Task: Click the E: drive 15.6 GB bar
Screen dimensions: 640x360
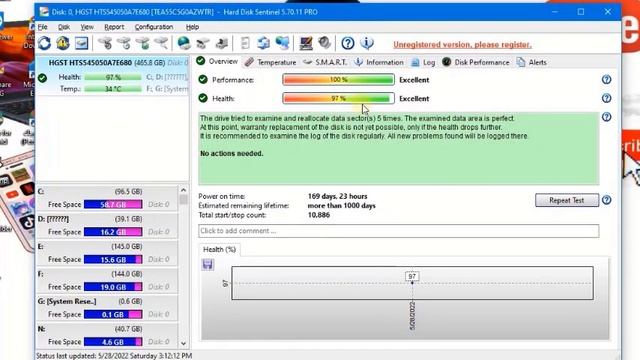Action: tap(113, 259)
